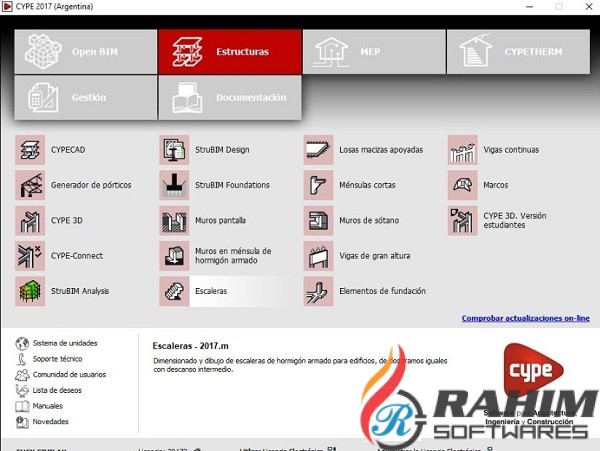Click the Escaleras - 2017.m heading

tap(191, 346)
